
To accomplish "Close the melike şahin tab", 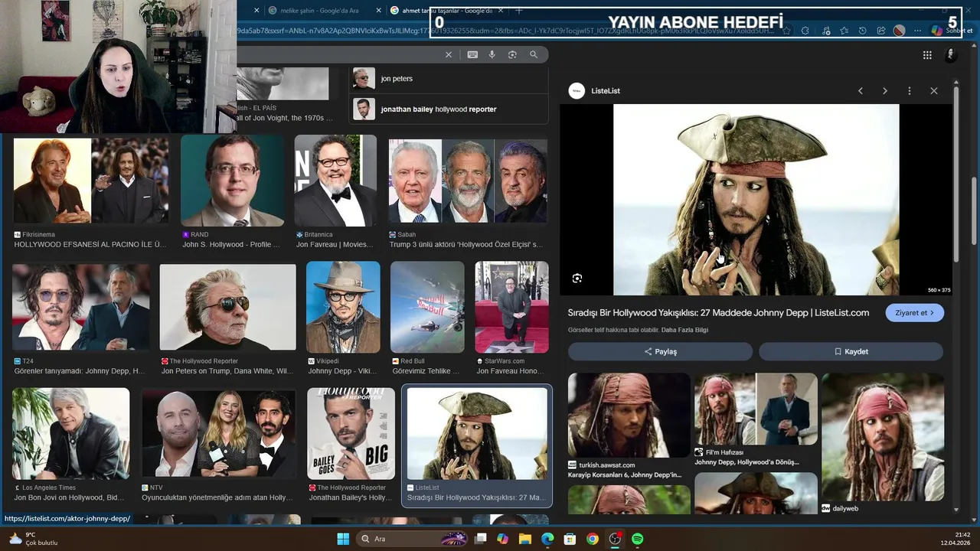I will (377, 11).
